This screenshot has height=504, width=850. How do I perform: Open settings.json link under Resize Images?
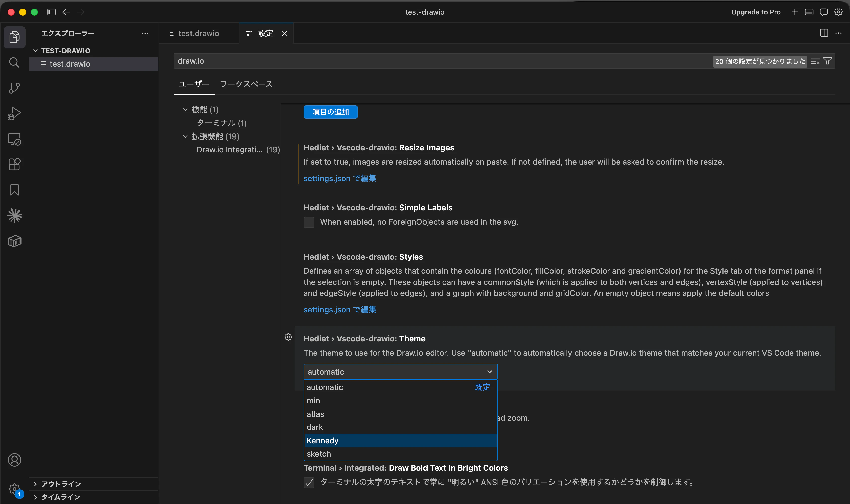[x=340, y=178]
